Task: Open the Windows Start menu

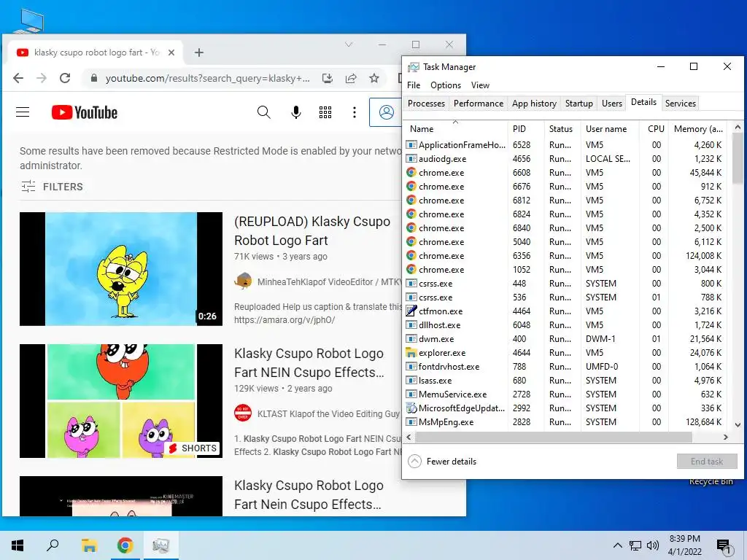Action: (18, 545)
